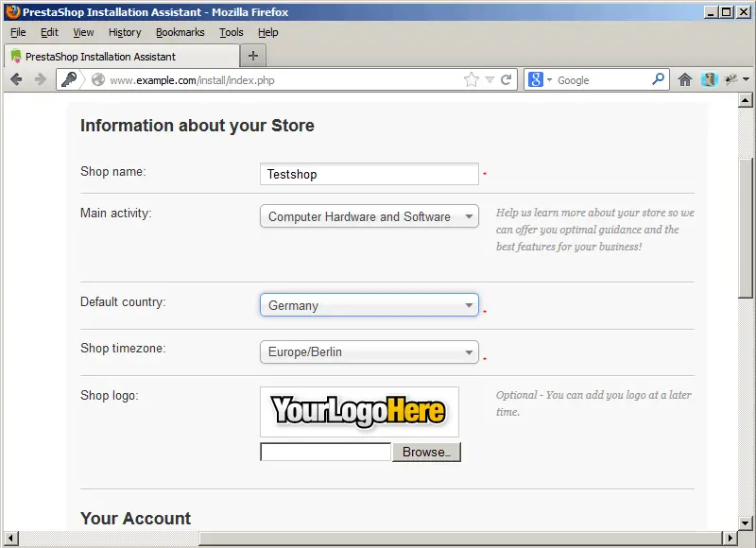Open the File menu
This screenshot has height=548, width=756.
click(x=18, y=32)
